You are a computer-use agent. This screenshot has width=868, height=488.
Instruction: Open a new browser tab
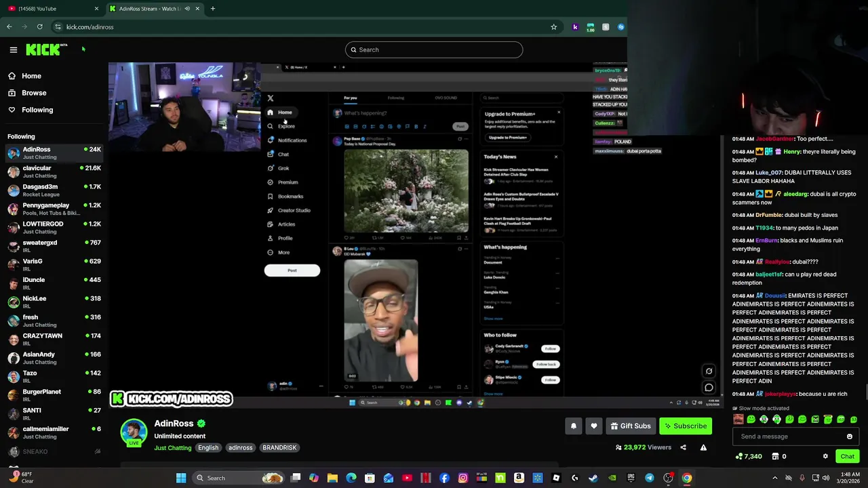[x=213, y=9]
